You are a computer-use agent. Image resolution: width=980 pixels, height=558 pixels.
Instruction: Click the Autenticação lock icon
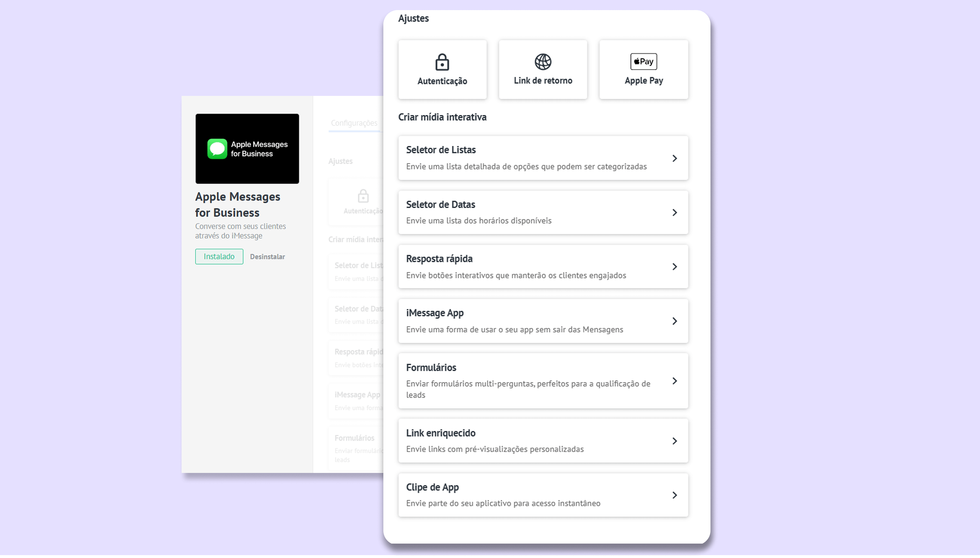pyautogui.click(x=442, y=62)
